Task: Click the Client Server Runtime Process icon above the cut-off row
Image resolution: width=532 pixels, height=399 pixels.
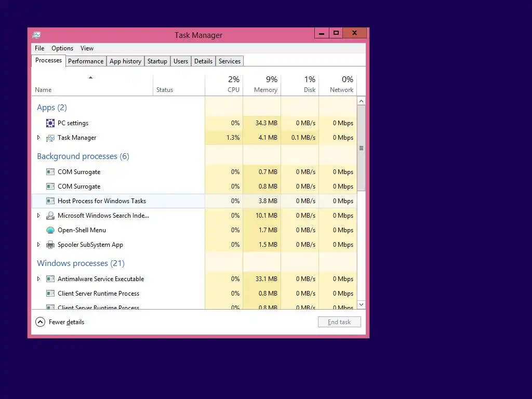Action: (50, 294)
